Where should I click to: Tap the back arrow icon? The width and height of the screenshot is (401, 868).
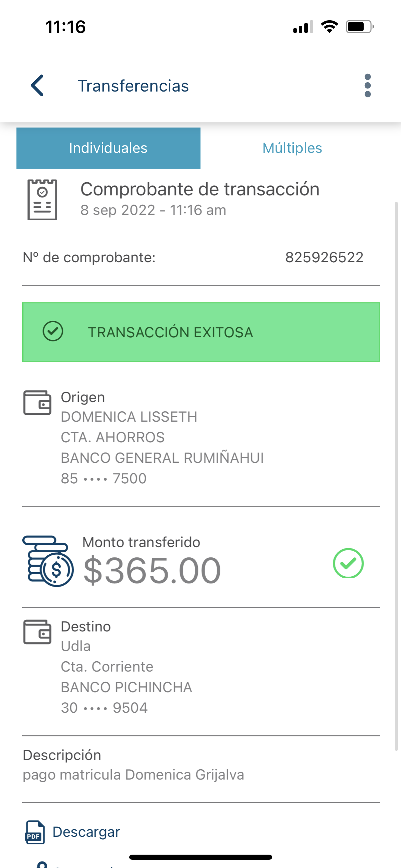pyautogui.click(x=37, y=85)
